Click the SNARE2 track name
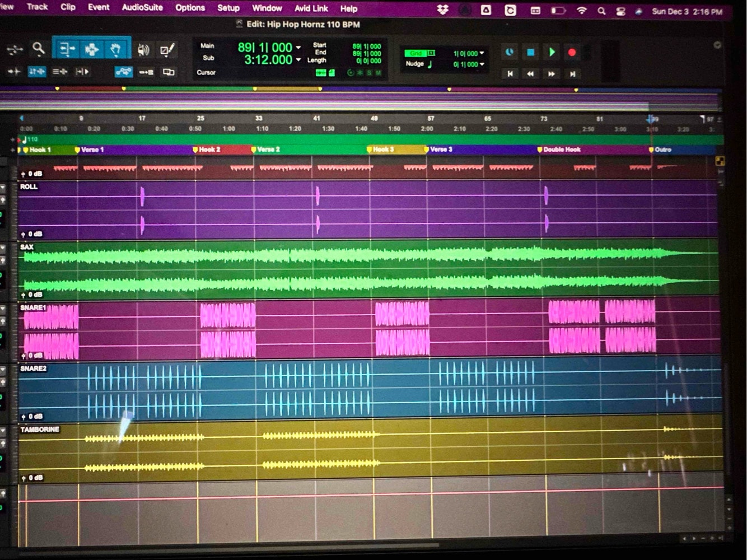Image resolution: width=747 pixels, height=560 pixels. pyautogui.click(x=33, y=368)
